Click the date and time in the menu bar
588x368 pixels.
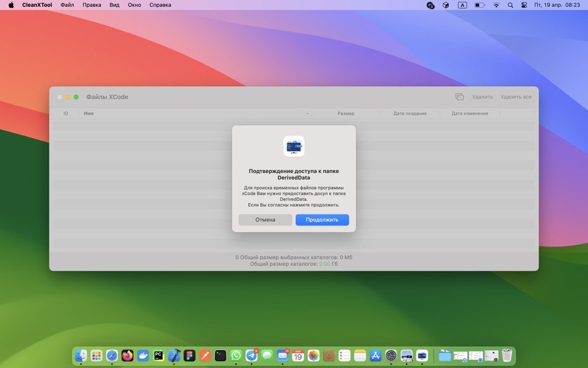click(x=557, y=5)
